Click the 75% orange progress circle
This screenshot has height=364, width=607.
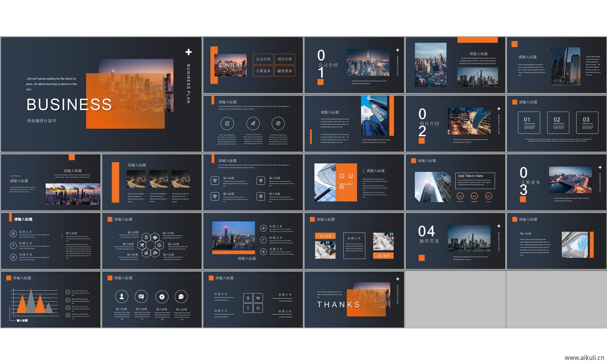[x=460, y=196]
